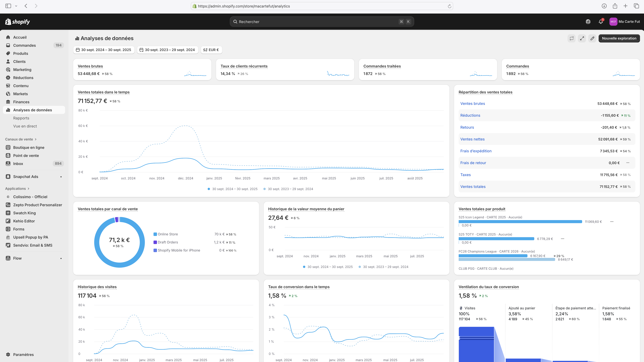Expand the Applications section chevron
Viewport: 644px width, 362px height.
(x=28, y=188)
